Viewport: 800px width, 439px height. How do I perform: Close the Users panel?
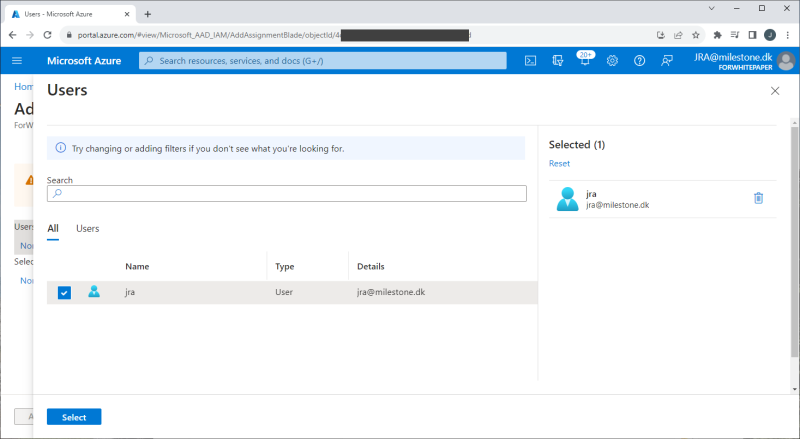pyautogui.click(x=775, y=91)
